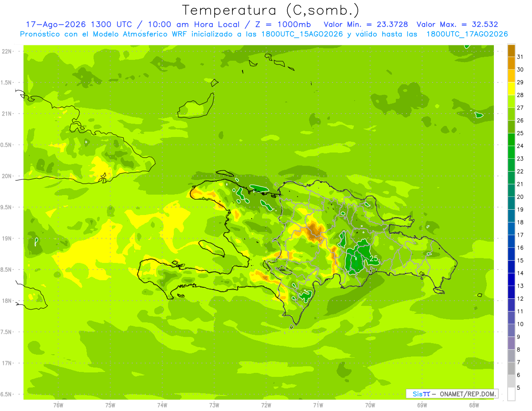
Task: Click the legend value '28'
Action: coord(520,95)
